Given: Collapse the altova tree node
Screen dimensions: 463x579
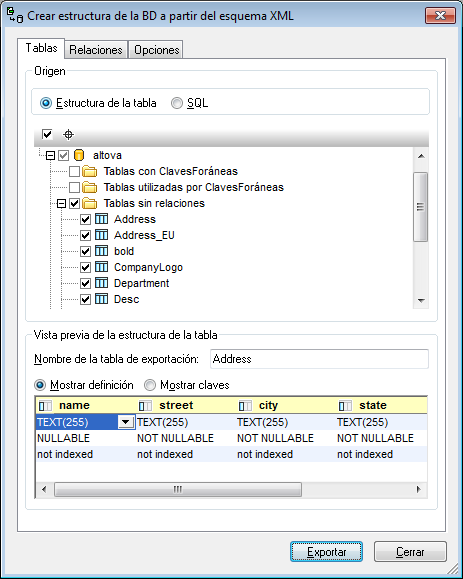Looking at the screenshot, I should 51,155.
